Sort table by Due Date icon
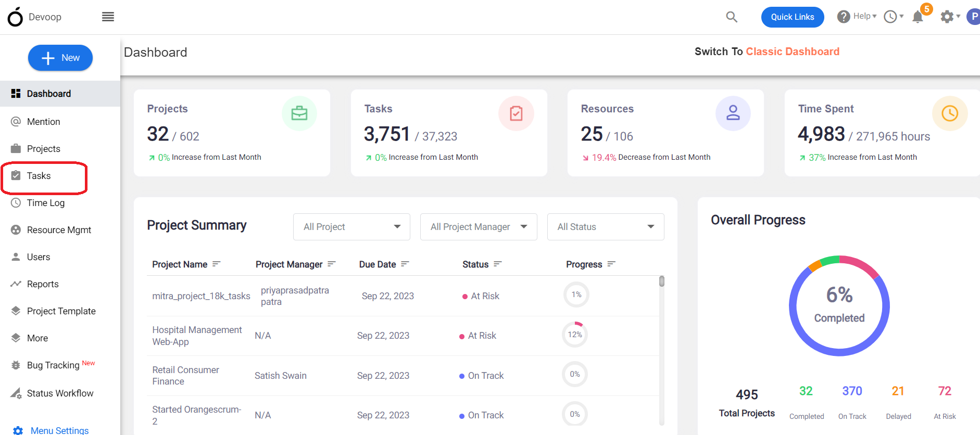980x435 pixels. coord(405,264)
